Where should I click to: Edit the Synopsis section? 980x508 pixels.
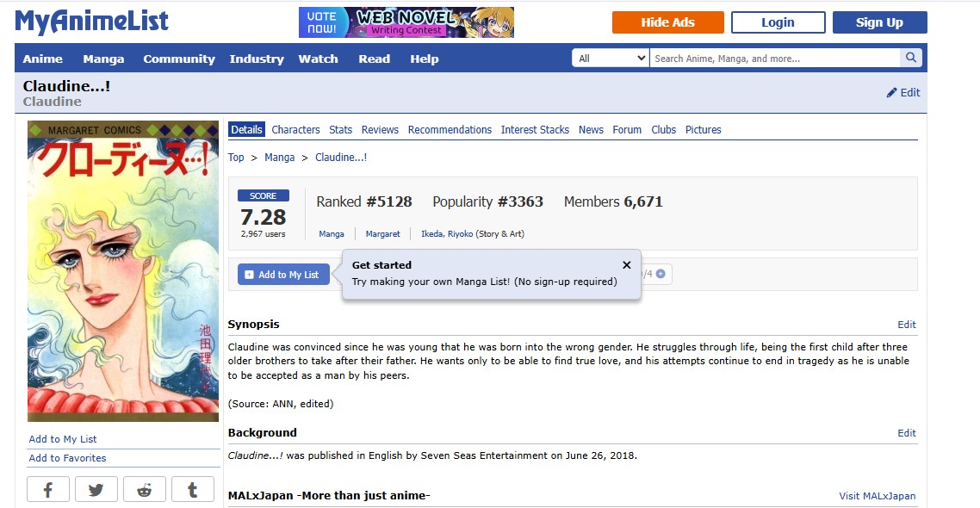[906, 325]
